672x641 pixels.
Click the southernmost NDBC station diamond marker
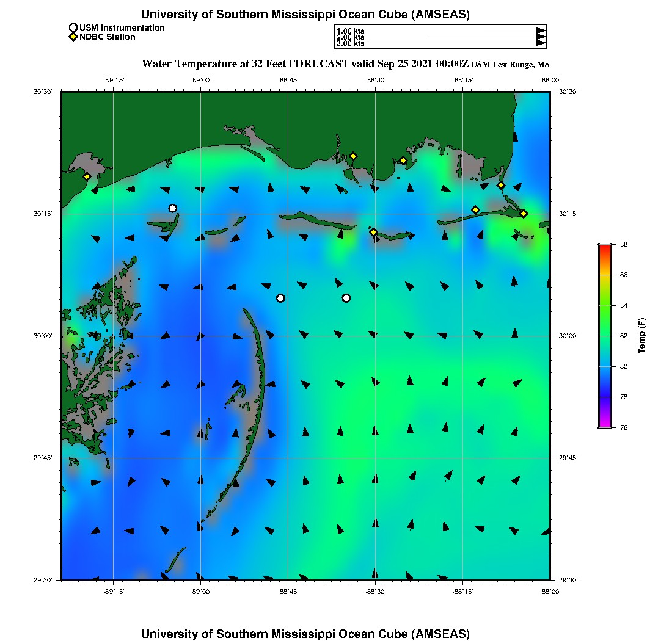[x=373, y=232]
